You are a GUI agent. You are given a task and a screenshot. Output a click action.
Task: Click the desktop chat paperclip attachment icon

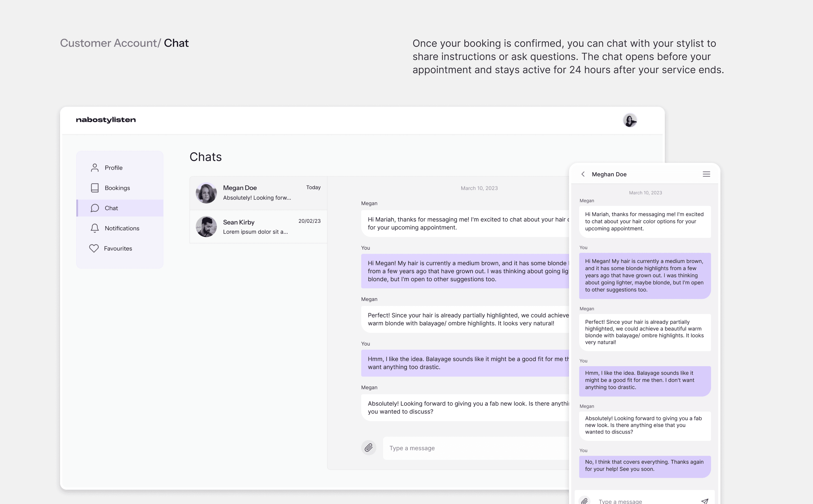tap(368, 448)
